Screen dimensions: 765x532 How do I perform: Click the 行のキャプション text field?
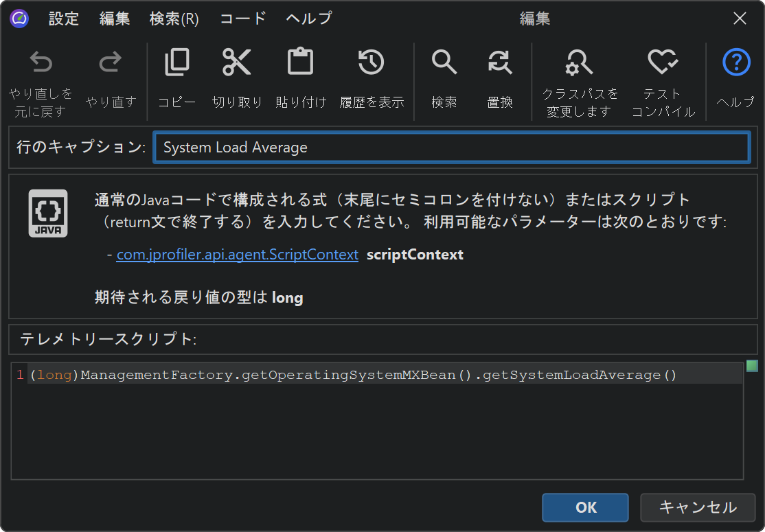[x=451, y=148]
